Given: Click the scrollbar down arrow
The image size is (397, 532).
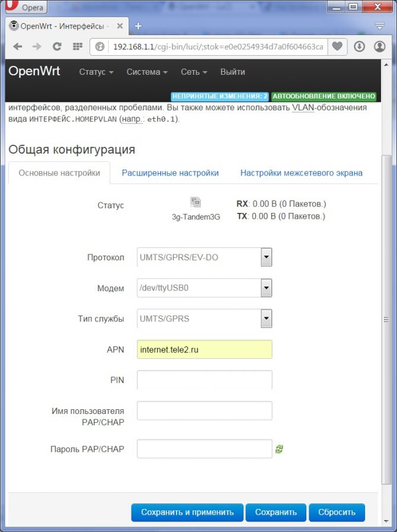Looking at the screenshot, I should [386, 521].
